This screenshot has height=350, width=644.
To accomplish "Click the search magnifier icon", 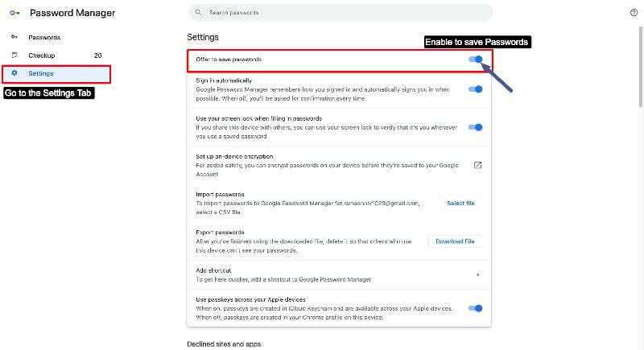I will 198,12.
